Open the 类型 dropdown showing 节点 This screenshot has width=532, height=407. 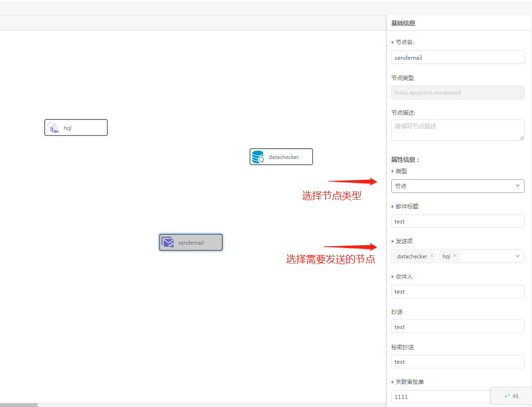tap(457, 186)
